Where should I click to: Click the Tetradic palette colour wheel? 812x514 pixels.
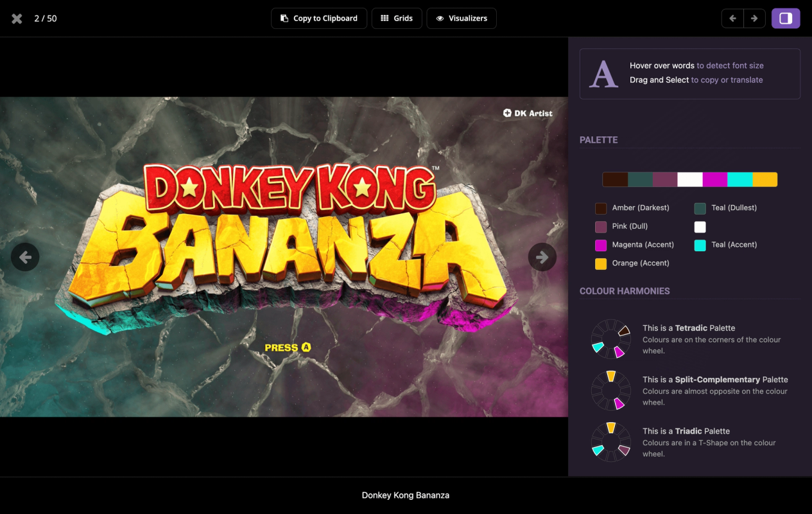click(611, 339)
